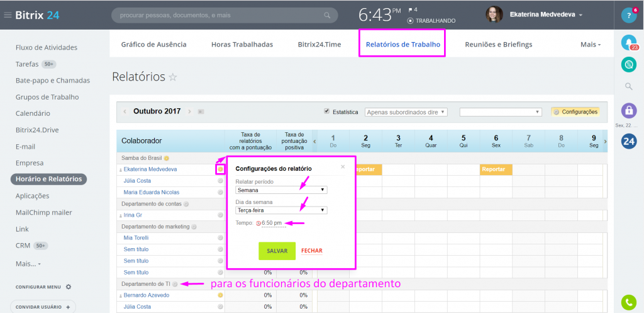Go to Bate-papo e Chamadas

pyautogui.click(x=53, y=81)
